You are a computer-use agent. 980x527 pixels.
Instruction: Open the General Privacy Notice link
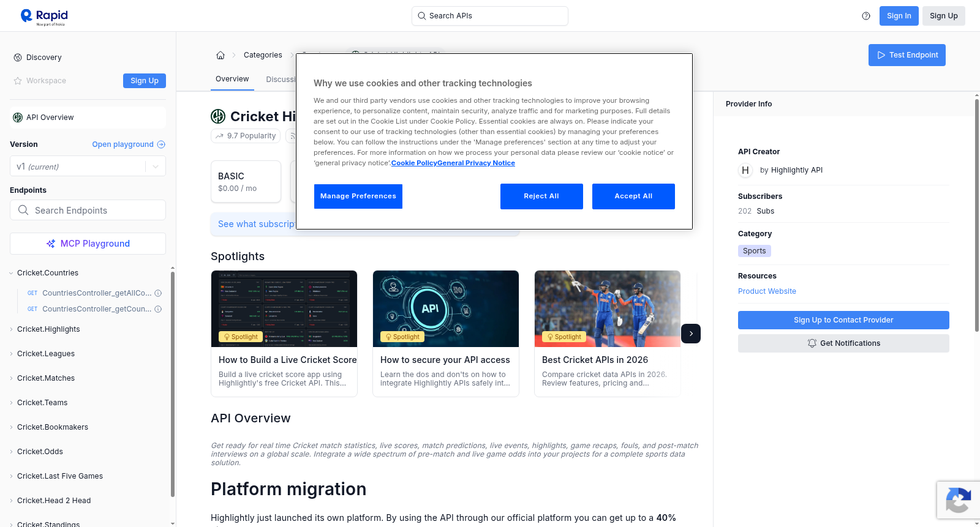(477, 163)
